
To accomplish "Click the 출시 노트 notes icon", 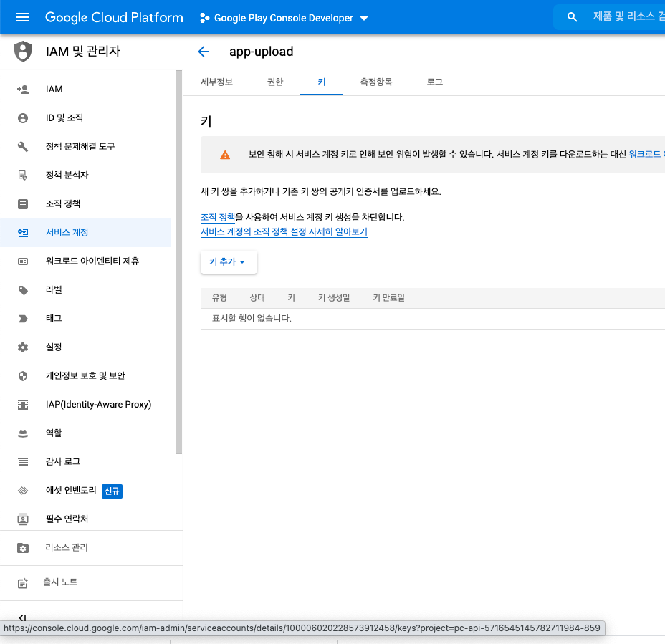I will [23, 583].
